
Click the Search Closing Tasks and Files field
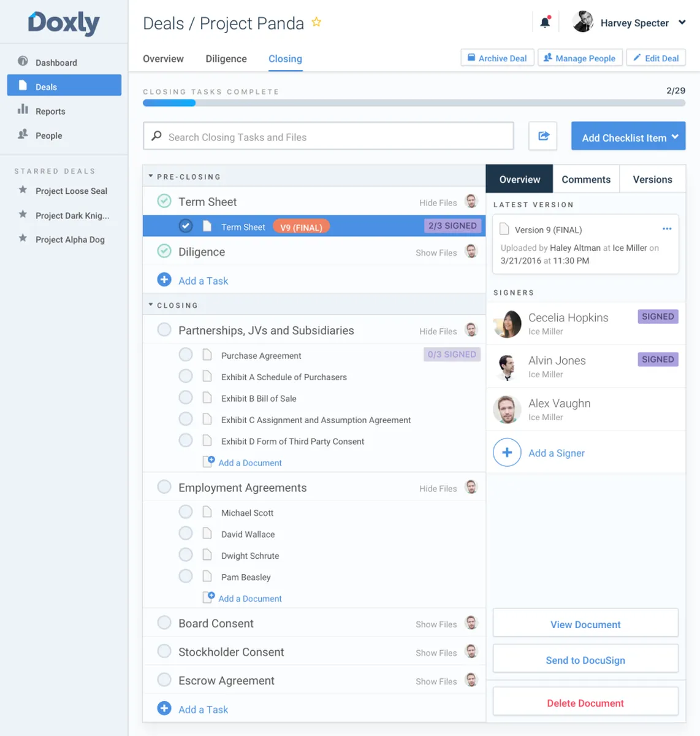(329, 136)
